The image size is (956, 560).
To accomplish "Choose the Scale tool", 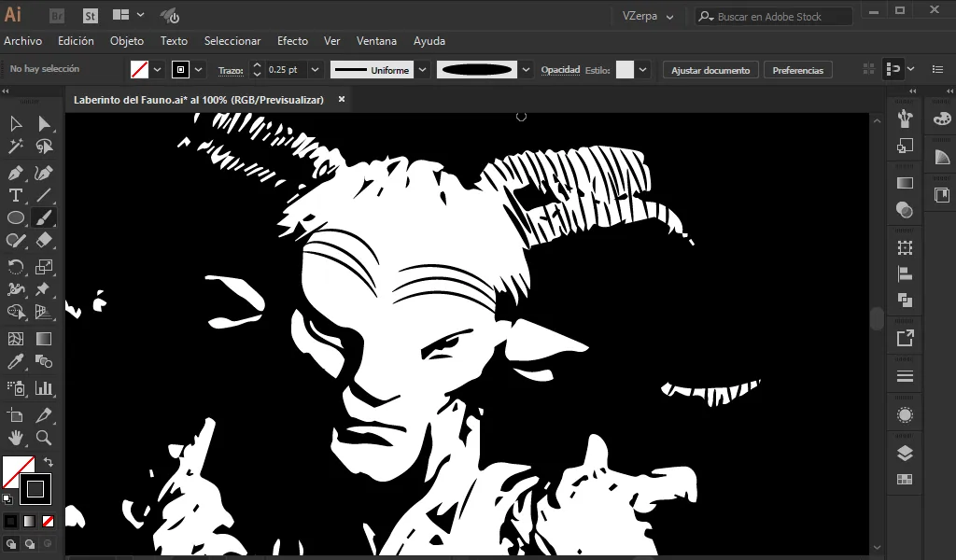I will tap(44, 267).
